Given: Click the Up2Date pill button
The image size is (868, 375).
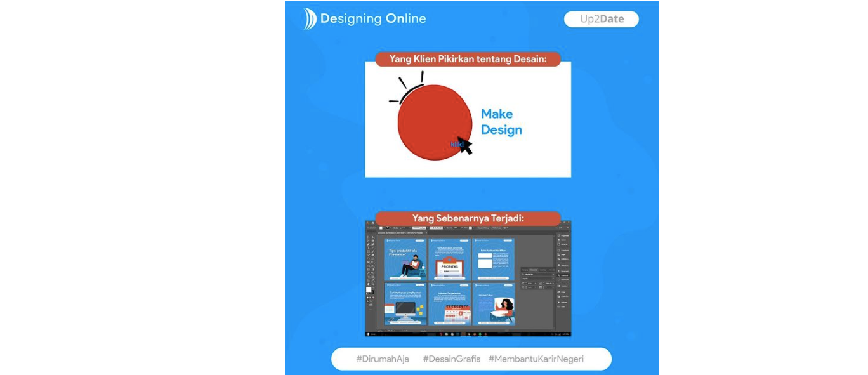Looking at the screenshot, I should (601, 19).
